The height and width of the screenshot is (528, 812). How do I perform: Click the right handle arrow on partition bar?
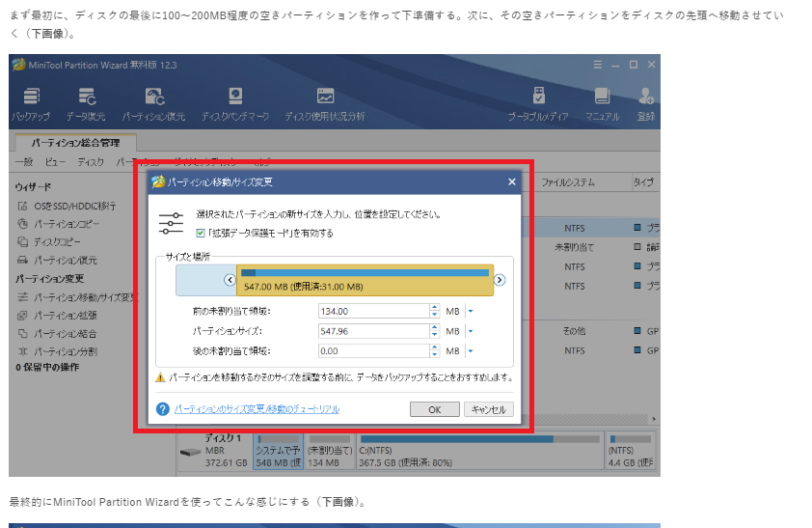pos(500,280)
